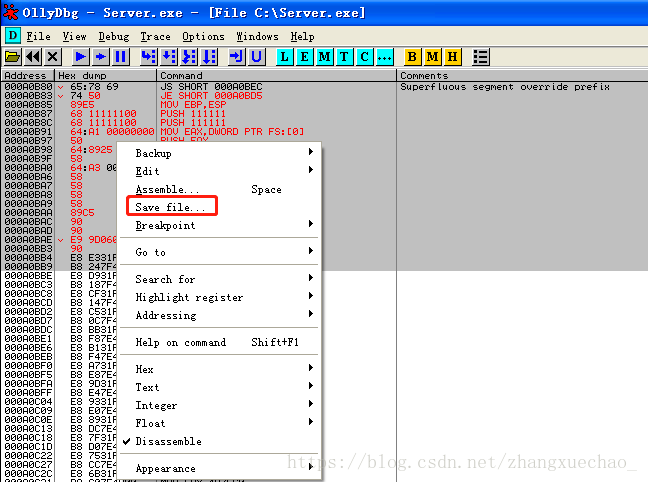The image size is (648, 482).
Task: Open the File menu
Action: pos(38,36)
